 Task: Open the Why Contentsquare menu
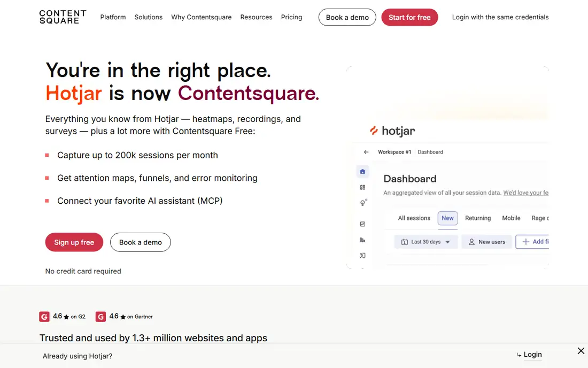[202, 17]
